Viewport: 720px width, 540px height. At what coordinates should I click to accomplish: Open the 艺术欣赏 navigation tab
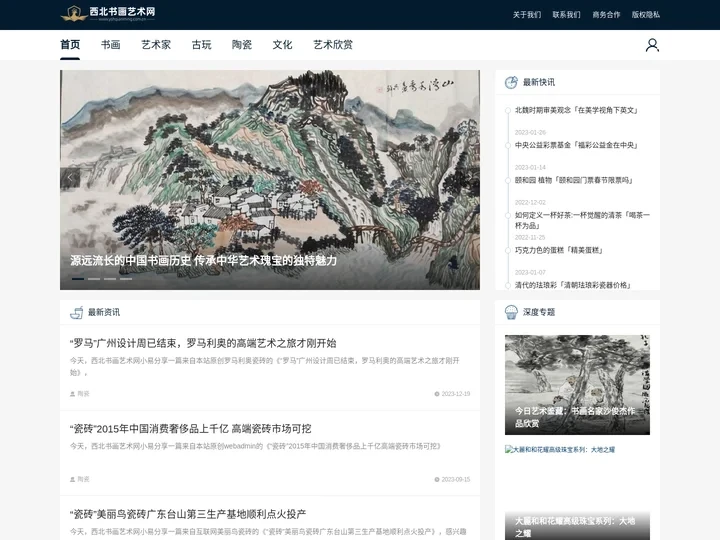pos(333,45)
